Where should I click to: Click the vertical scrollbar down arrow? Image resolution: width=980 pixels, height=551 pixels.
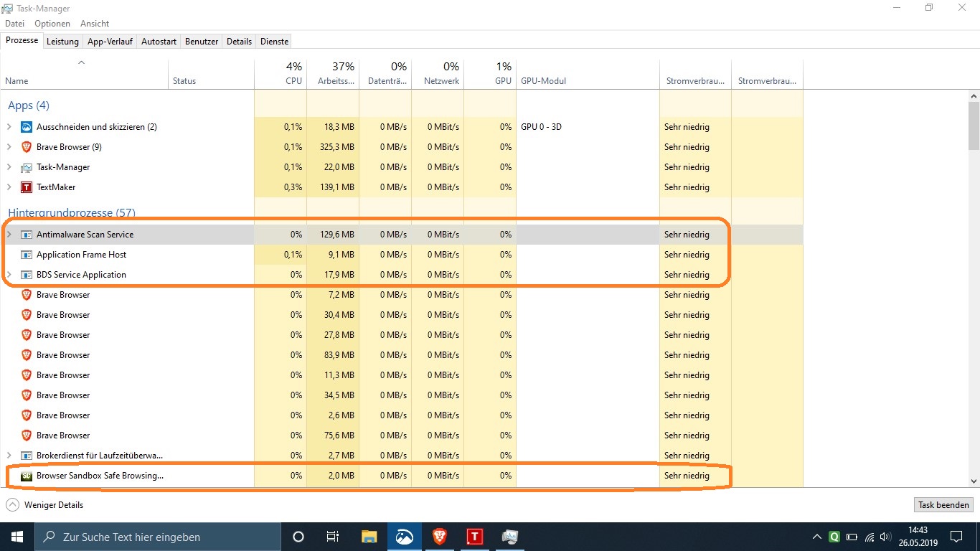coord(974,481)
